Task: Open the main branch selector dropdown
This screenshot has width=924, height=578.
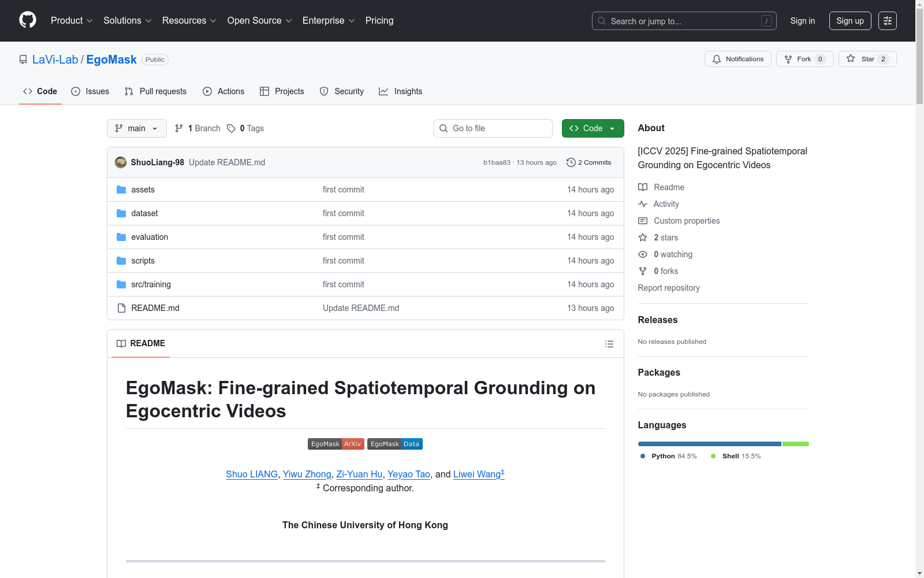Action: pos(137,128)
